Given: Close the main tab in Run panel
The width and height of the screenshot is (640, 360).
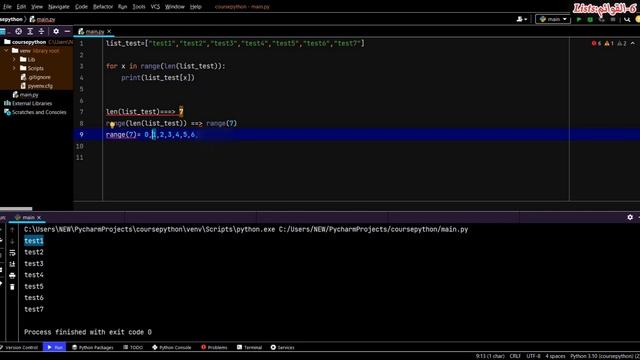Looking at the screenshot, I should click(39, 218).
